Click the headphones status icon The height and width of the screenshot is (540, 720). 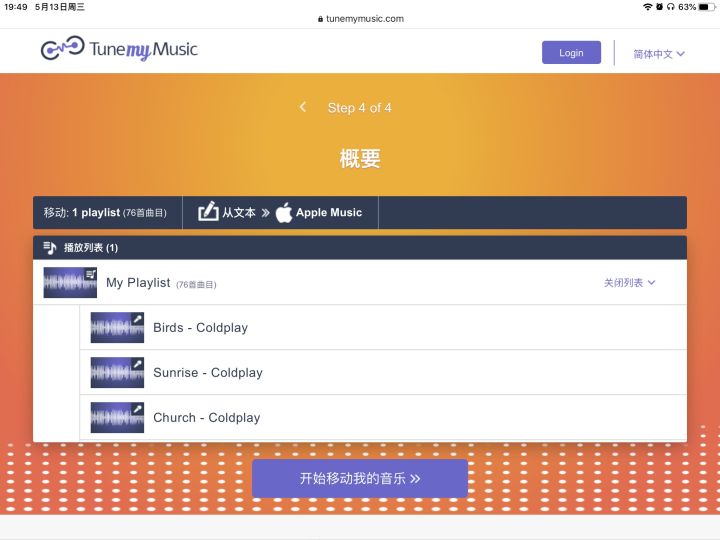point(671,7)
